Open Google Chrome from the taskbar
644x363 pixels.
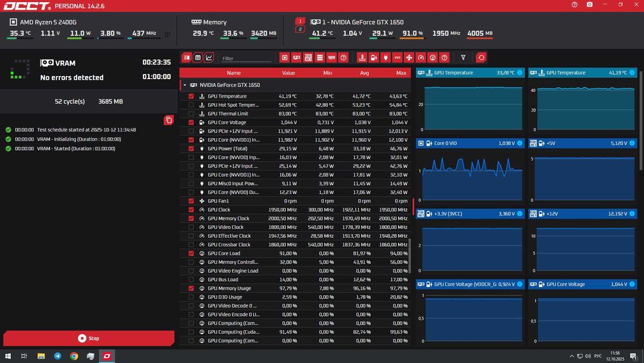[x=74, y=356]
